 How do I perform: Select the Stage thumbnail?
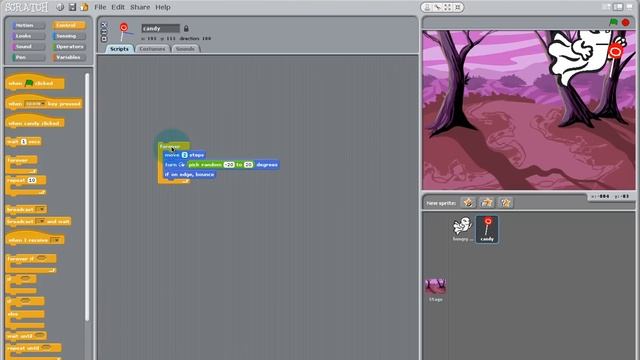[x=436, y=290]
